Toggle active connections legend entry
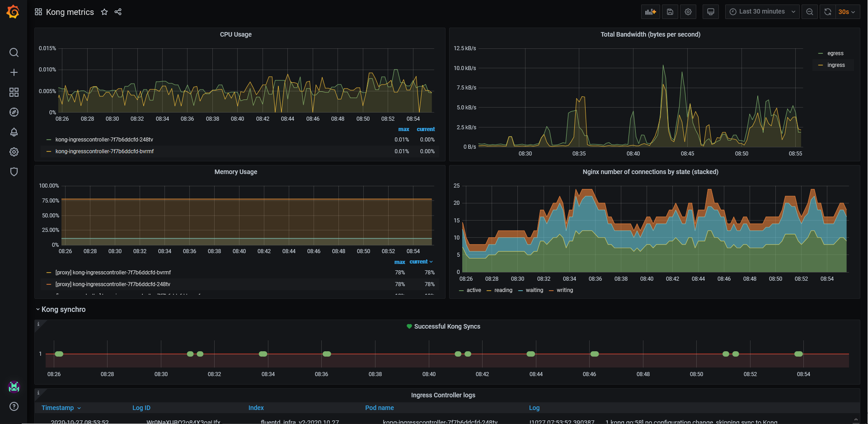868x424 pixels. pyautogui.click(x=474, y=290)
